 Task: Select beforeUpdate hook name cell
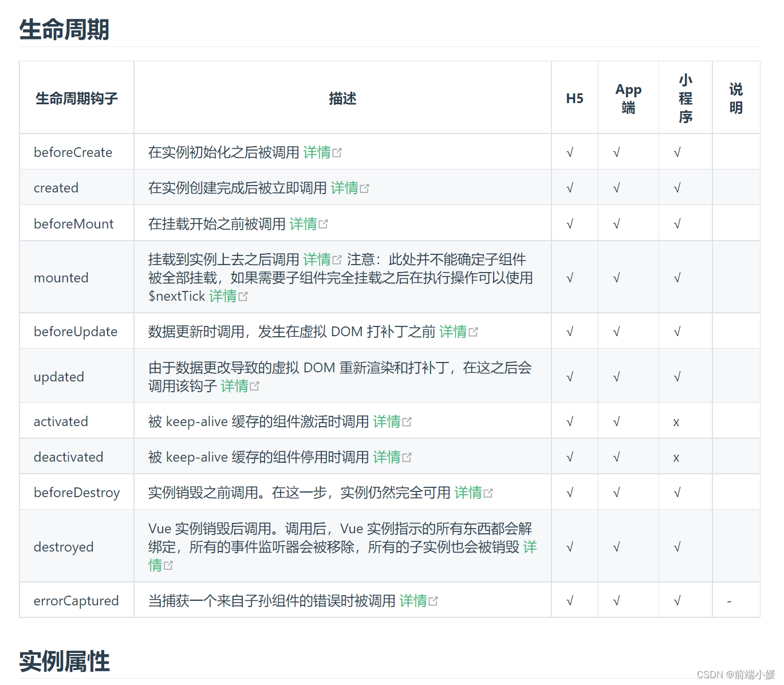coord(76,332)
